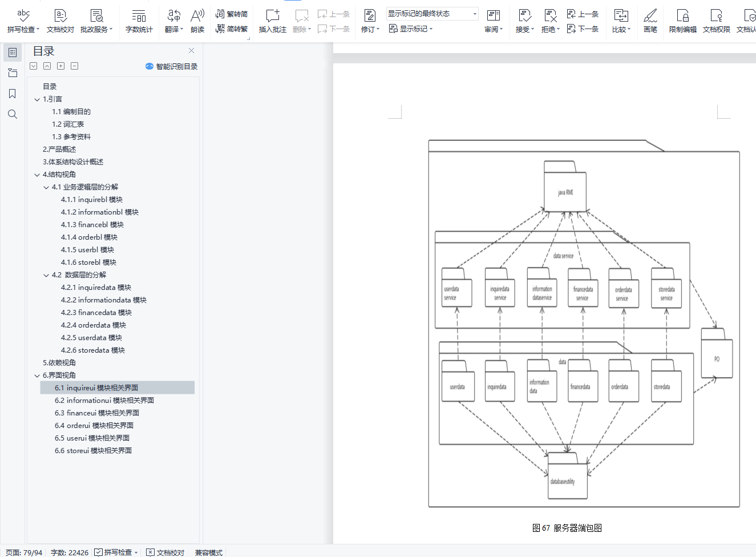756x557 pixels.
Task: Select 6.6 storeui 模块相关界面 entry
Action: point(94,451)
